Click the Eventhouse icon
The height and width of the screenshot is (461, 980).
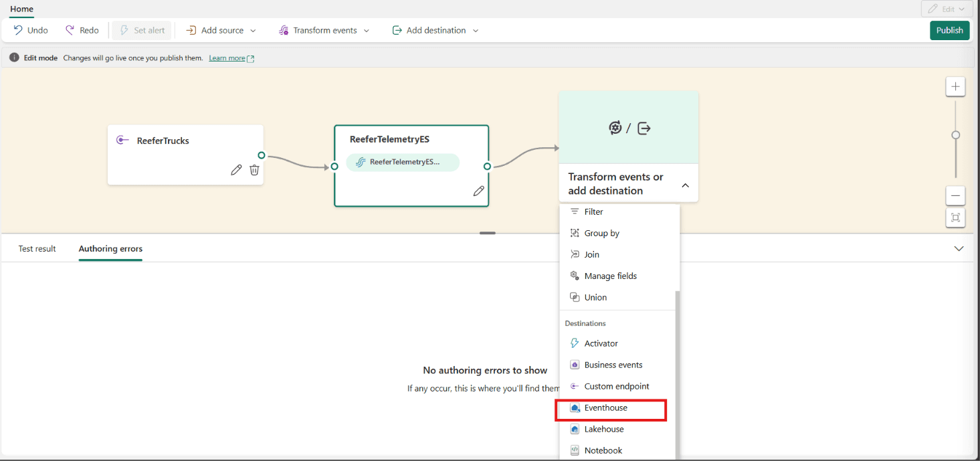[574, 407]
